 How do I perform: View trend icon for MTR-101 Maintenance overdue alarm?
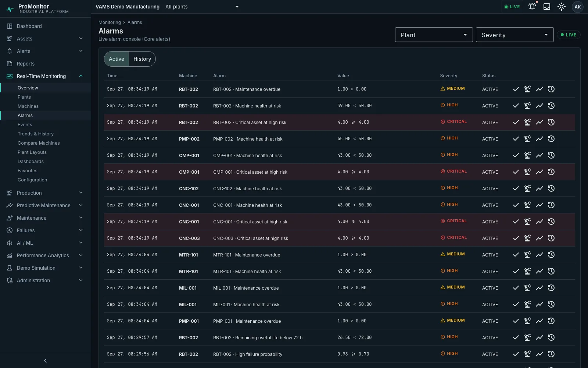[539, 255]
